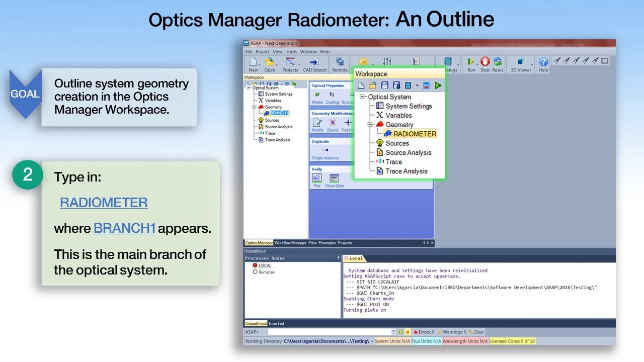Select the Bound geometry modification icon

(333, 123)
